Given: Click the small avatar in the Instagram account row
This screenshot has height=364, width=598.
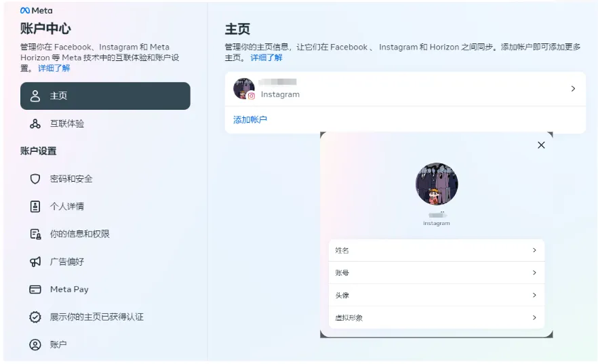Looking at the screenshot, I should click(243, 89).
